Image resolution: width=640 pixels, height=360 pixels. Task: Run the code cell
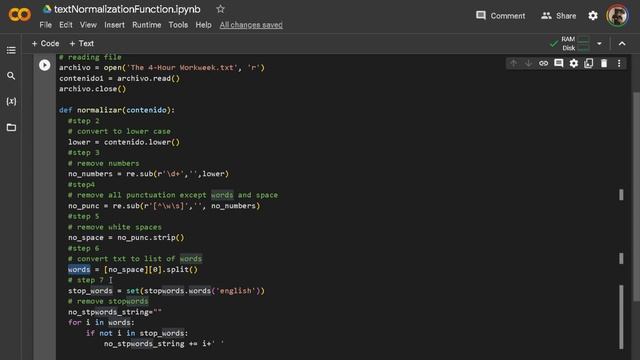point(44,65)
